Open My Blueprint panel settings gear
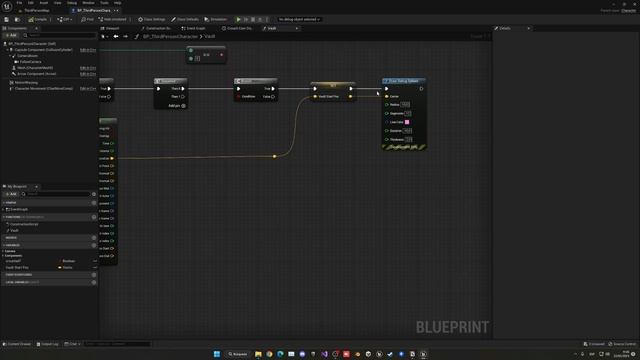Screen dimensions: 640x360 pos(94,194)
